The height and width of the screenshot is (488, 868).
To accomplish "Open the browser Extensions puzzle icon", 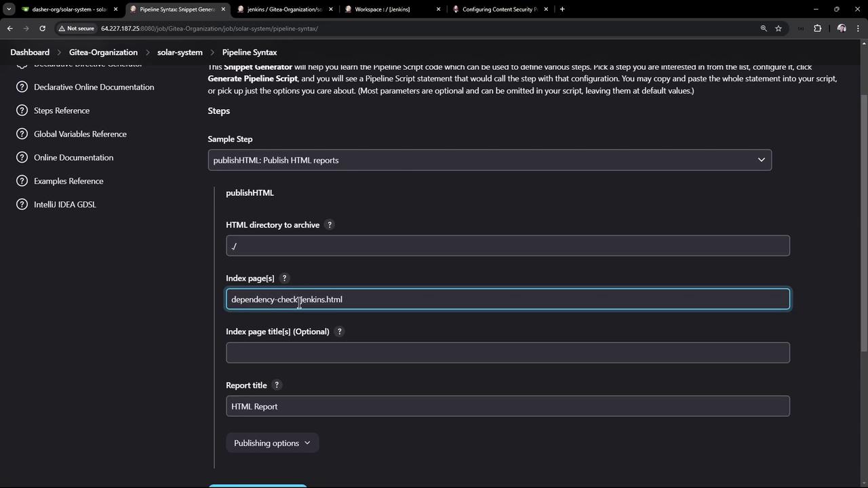I will pyautogui.click(x=817, y=28).
